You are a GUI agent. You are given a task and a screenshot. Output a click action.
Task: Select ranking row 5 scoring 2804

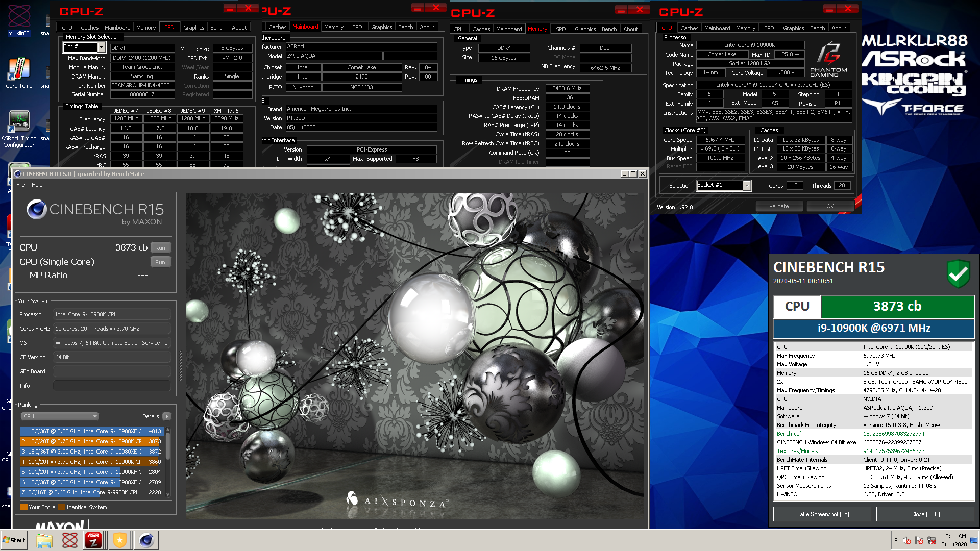91,472
